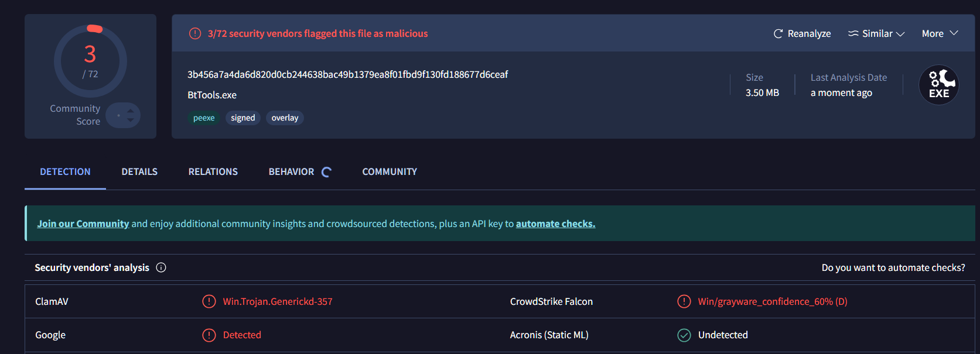Open the More dropdown menu
The image size is (980, 354).
tap(940, 34)
